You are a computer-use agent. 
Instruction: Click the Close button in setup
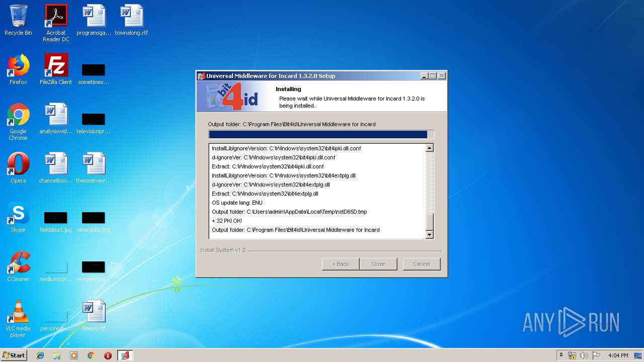(378, 264)
